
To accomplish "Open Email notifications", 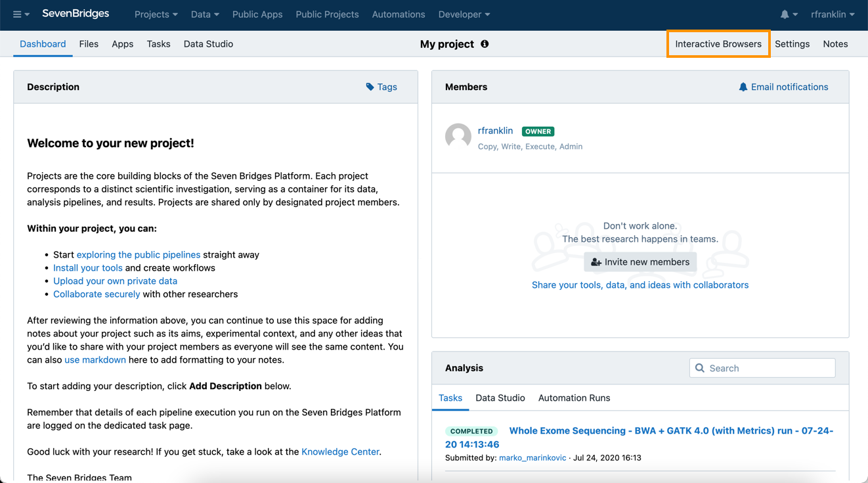I will coord(783,87).
